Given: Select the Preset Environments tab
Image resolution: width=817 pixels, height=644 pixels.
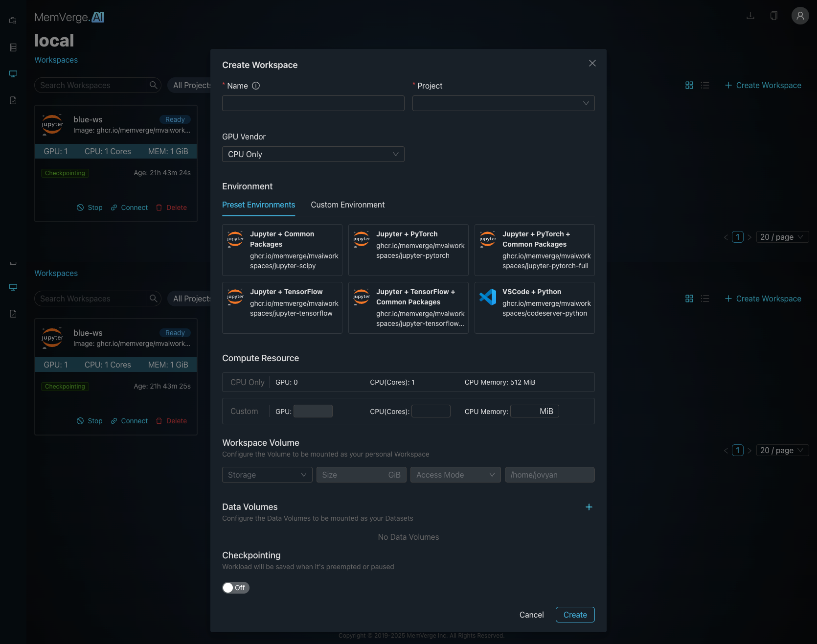Looking at the screenshot, I should 258,205.
